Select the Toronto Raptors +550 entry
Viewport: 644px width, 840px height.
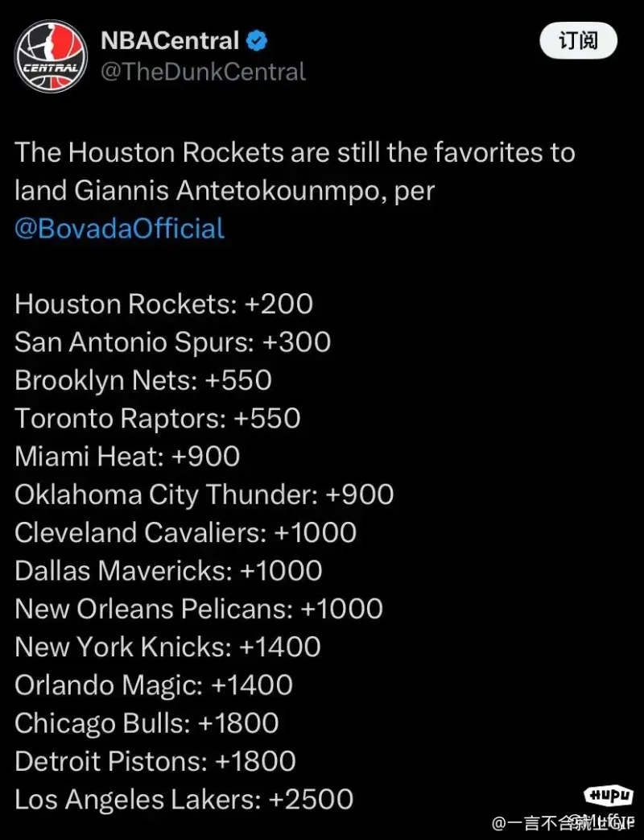coord(158,418)
